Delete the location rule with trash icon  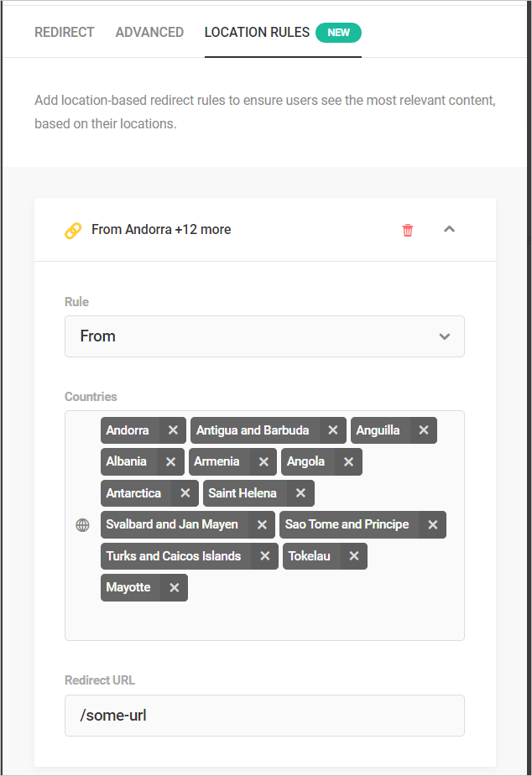click(408, 230)
